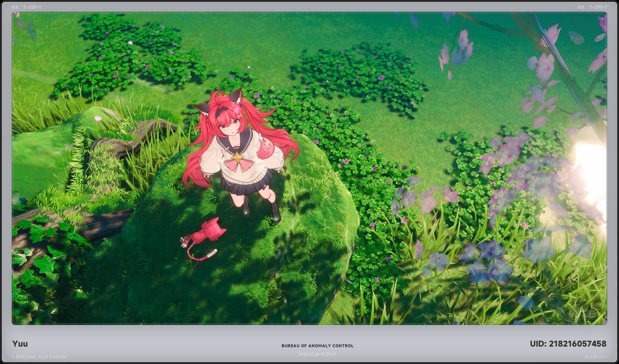Viewport: 619px width, 364px height.
Task: Click the "SPECIAL FILE FRAME" label
Action: [x=40, y=357]
